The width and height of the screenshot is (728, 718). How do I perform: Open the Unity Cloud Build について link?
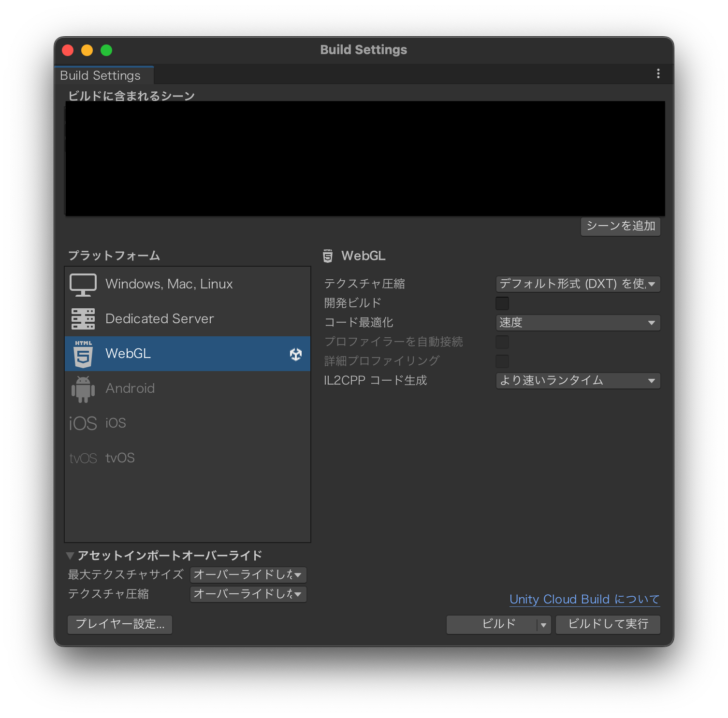(x=584, y=599)
